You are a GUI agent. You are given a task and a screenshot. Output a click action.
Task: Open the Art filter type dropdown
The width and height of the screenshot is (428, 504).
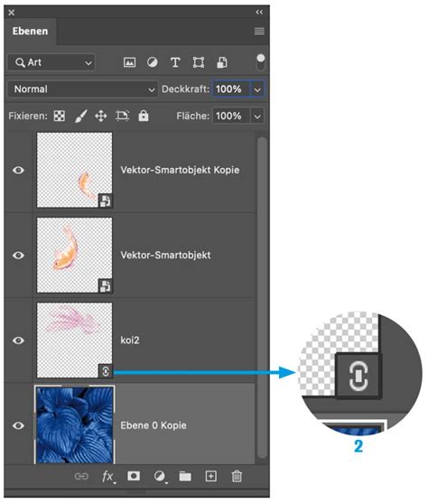point(51,62)
